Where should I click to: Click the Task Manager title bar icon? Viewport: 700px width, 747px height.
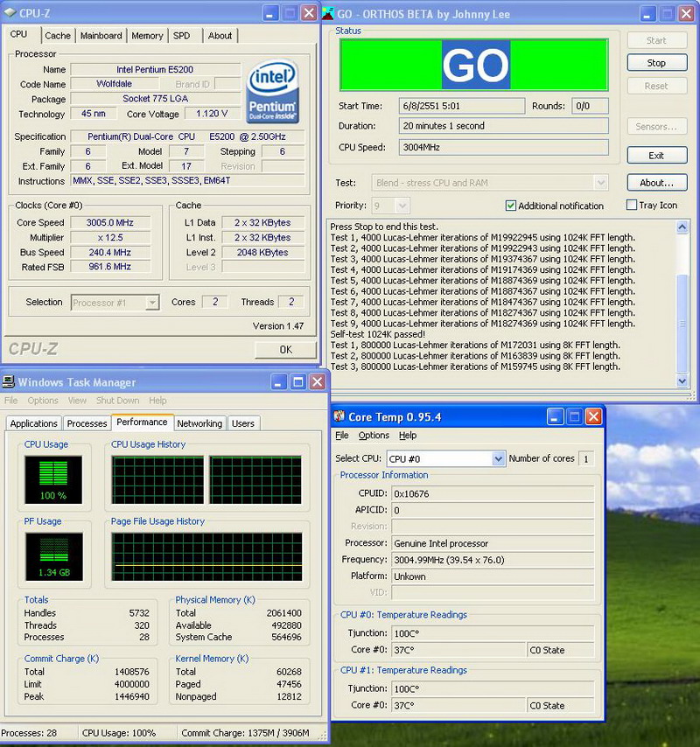pyautogui.click(x=8, y=381)
